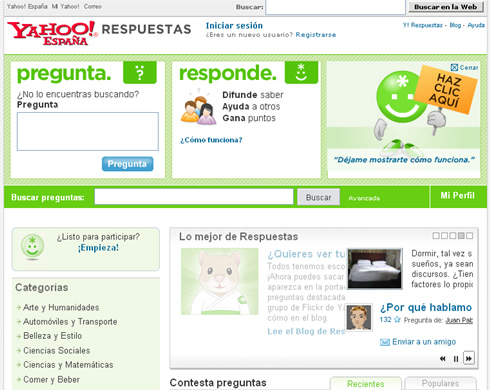Switch to the Recientes tab

(366, 383)
